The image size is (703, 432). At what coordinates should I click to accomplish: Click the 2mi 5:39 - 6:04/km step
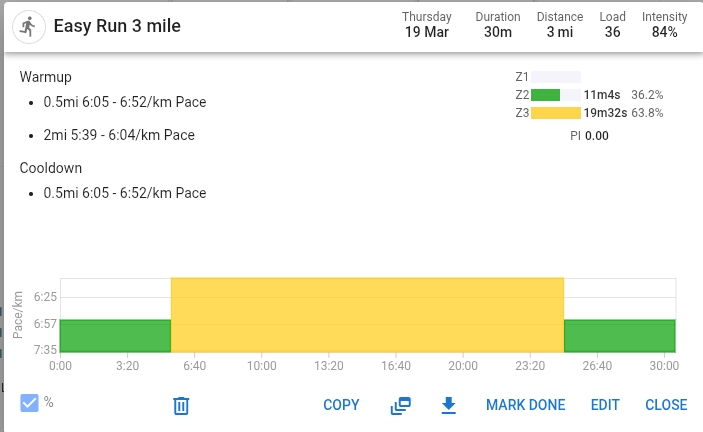click(119, 135)
